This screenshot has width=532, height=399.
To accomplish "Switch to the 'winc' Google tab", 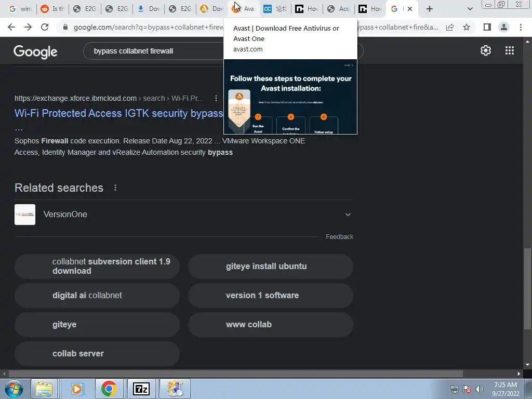I will pyautogui.click(x=20, y=9).
